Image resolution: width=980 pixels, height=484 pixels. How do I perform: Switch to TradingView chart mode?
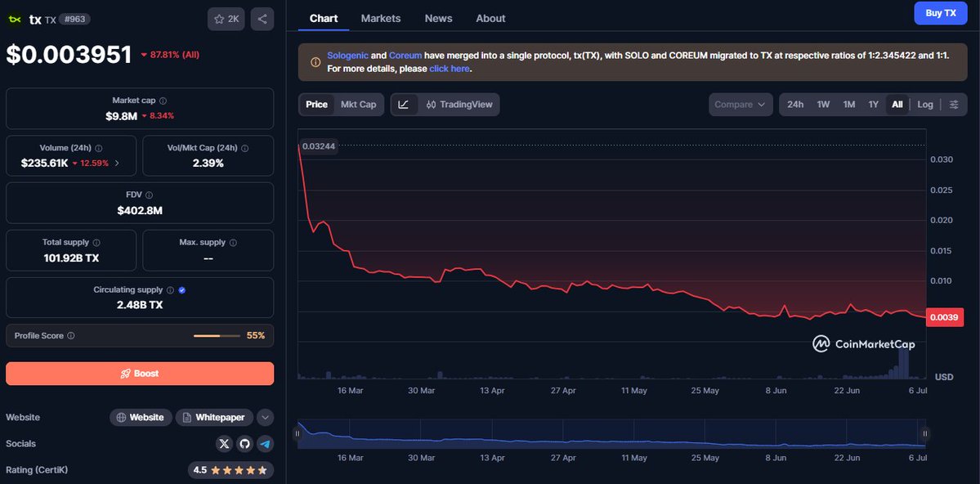459,105
